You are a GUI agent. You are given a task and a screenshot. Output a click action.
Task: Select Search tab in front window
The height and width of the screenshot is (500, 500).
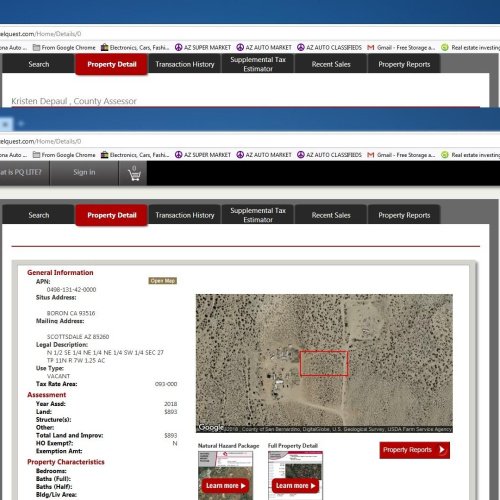point(38,215)
